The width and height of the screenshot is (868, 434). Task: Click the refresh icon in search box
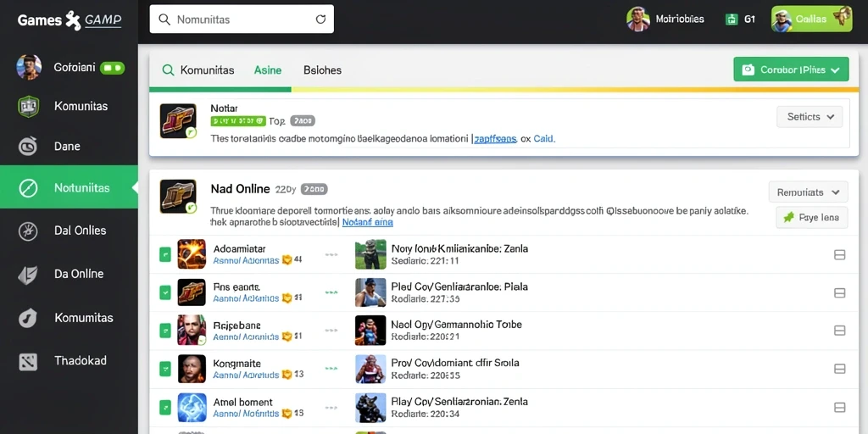[x=320, y=19]
